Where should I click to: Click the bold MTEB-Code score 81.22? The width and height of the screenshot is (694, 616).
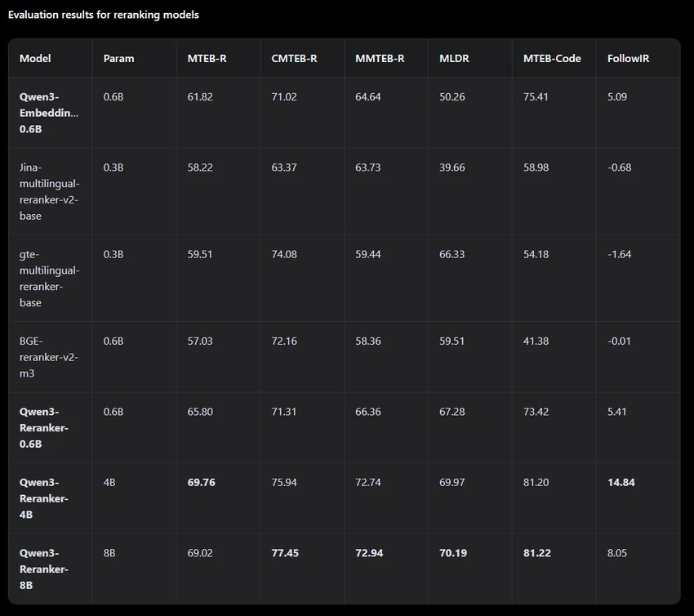pyautogui.click(x=537, y=553)
